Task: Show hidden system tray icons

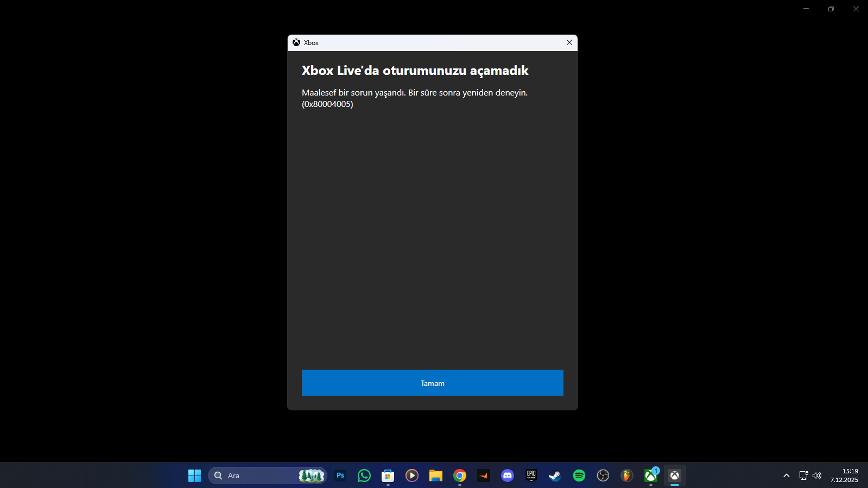Action: point(786,476)
